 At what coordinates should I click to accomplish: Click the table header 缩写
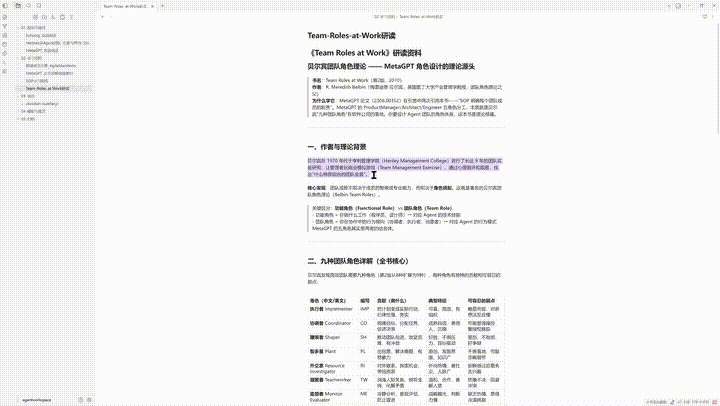pyautogui.click(x=365, y=301)
